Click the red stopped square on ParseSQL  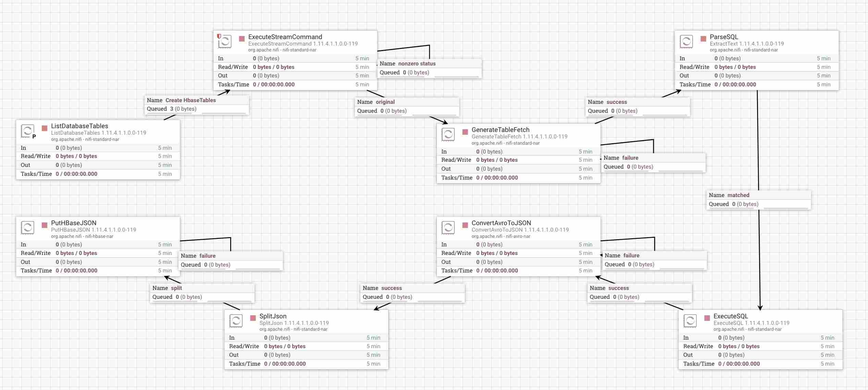703,39
